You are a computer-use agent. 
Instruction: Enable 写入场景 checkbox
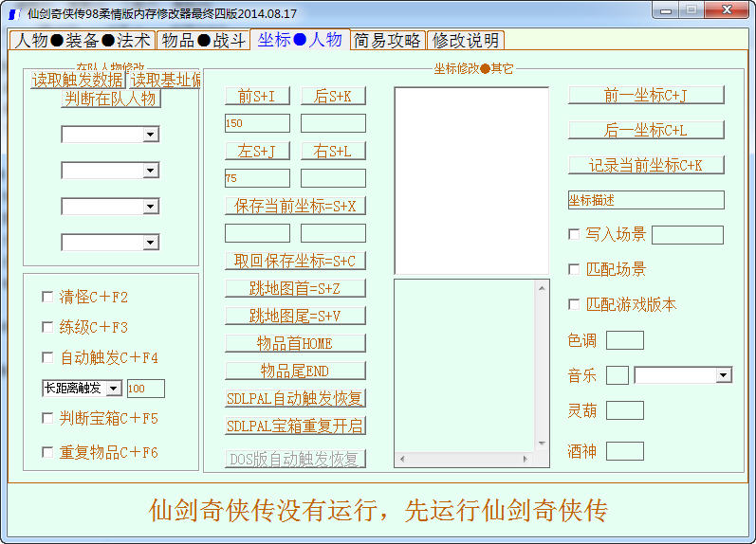tap(574, 234)
